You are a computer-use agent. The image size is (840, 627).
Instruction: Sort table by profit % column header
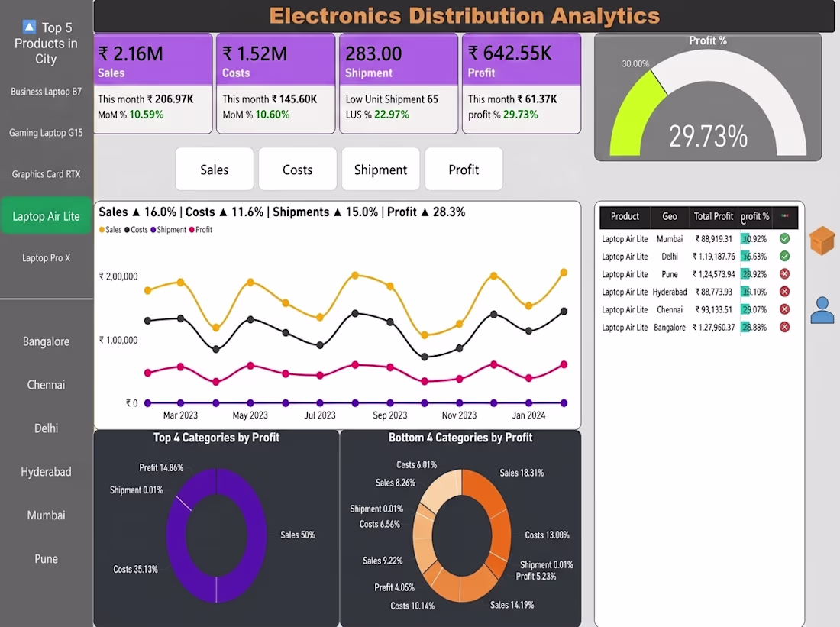(754, 216)
